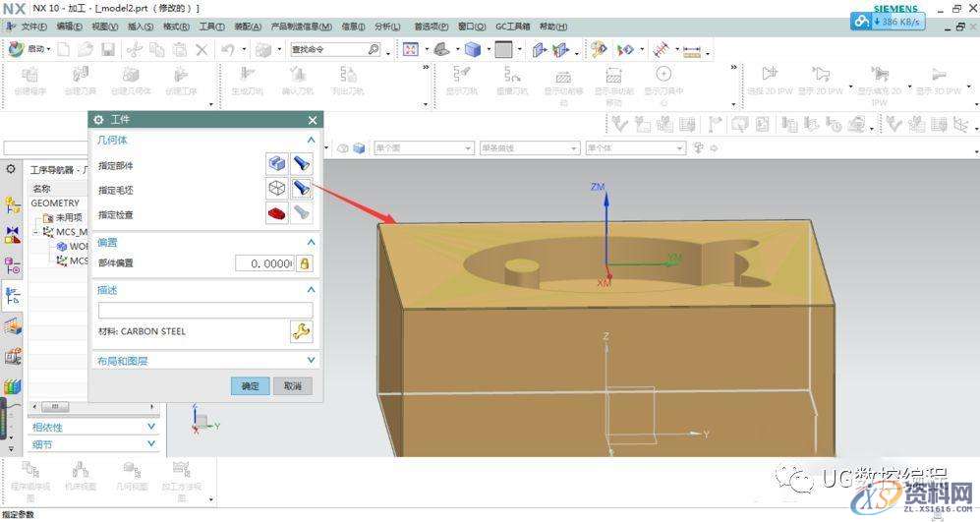980x522 pixels.
Task: Open the navigator settings gear icon
Action: (x=11, y=169)
